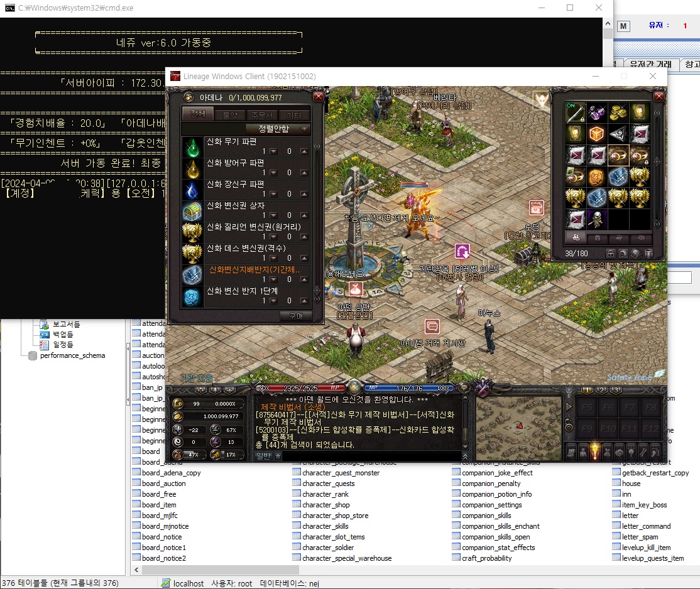700x589 pixels.
Task: Select quick slot page 3
Action: coord(616,390)
